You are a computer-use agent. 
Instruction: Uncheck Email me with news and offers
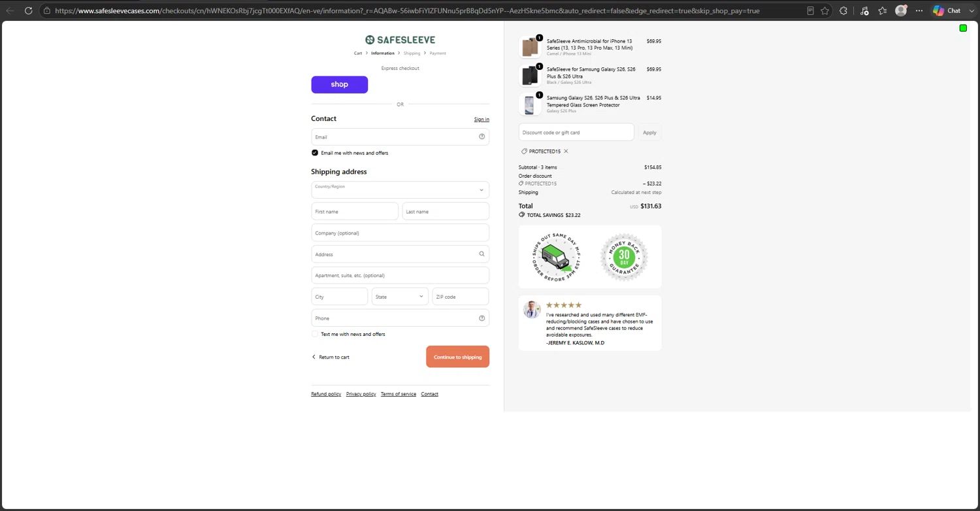(x=315, y=153)
